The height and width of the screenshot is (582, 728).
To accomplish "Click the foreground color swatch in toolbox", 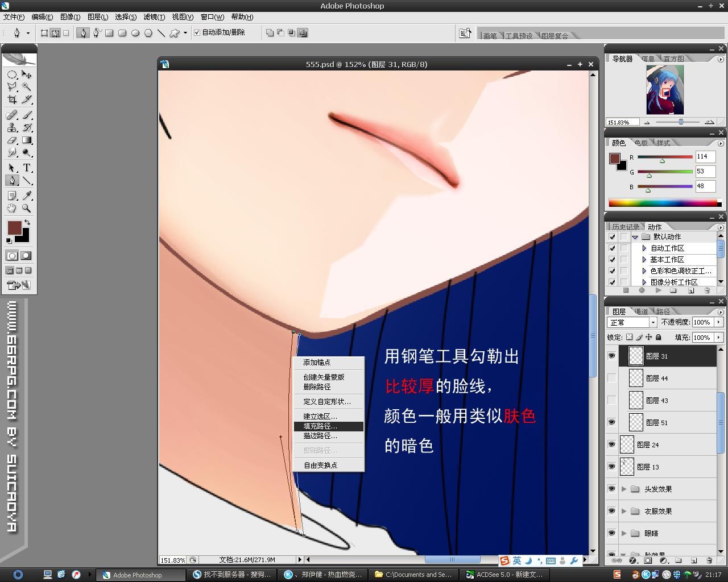I will tap(14, 228).
